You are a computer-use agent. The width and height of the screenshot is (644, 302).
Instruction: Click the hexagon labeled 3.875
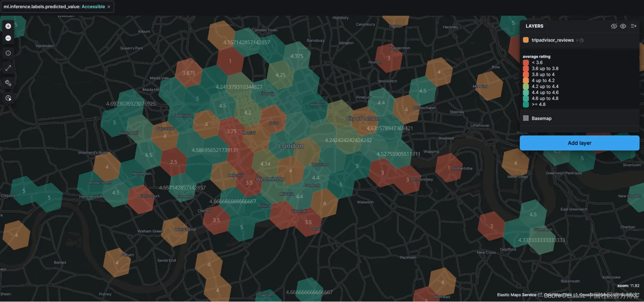click(x=188, y=73)
